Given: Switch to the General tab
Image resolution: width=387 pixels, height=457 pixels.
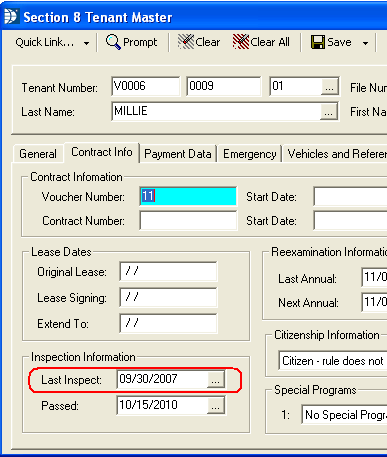Looking at the screenshot, I should (38, 154).
